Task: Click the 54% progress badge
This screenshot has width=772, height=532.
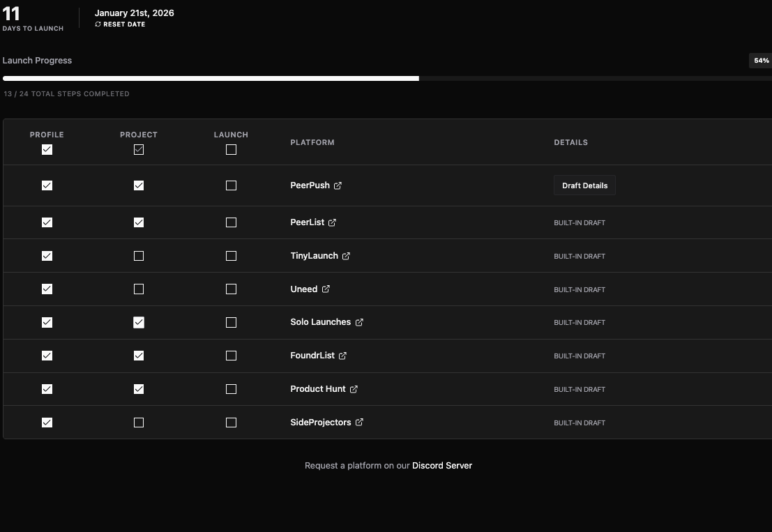Action: 760,61
